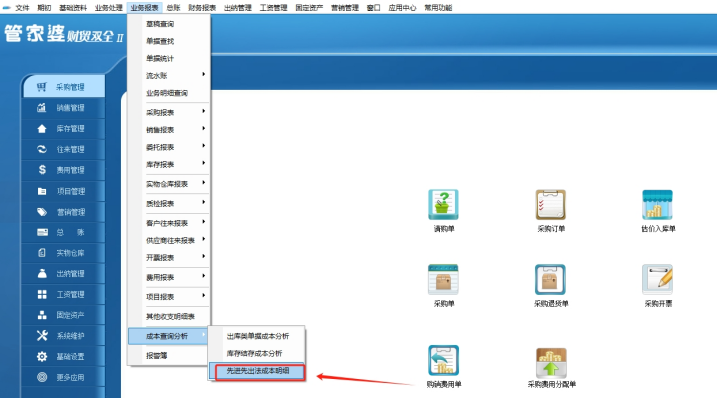The height and width of the screenshot is (398, 718).
Task: Open the 采购开票 pencil icon
Action: click(658, 279)
